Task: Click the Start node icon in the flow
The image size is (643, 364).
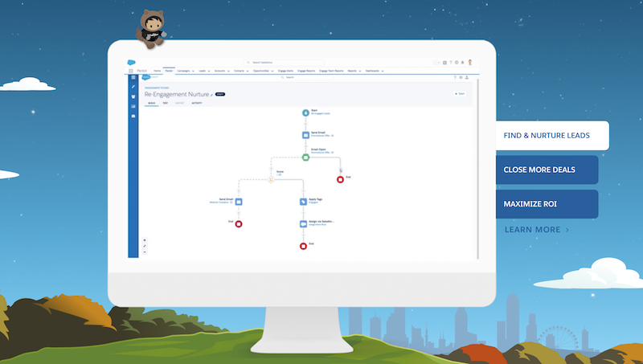Action: (x=305, y=113)
